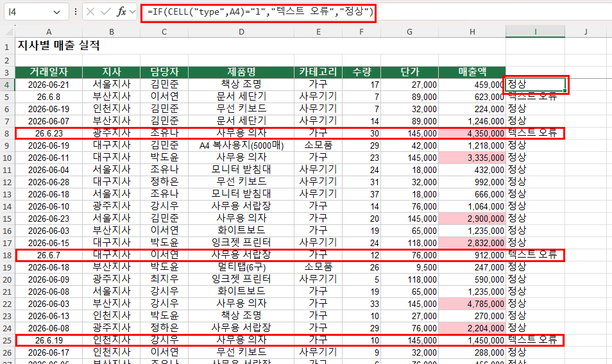Click the 제품명 header cell
Viewport: 612px width, 364px height.
click(x=241, y=72)
